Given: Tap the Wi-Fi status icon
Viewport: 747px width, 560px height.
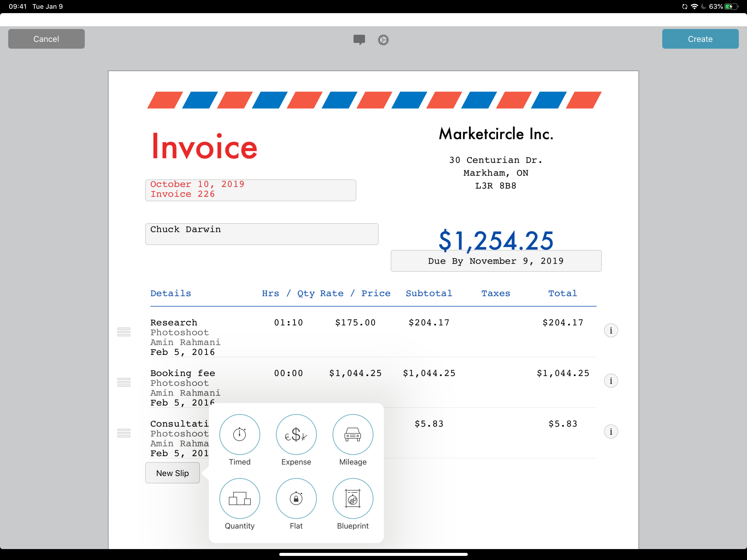Looking at the screenshot, I should [x=694, y=6].
